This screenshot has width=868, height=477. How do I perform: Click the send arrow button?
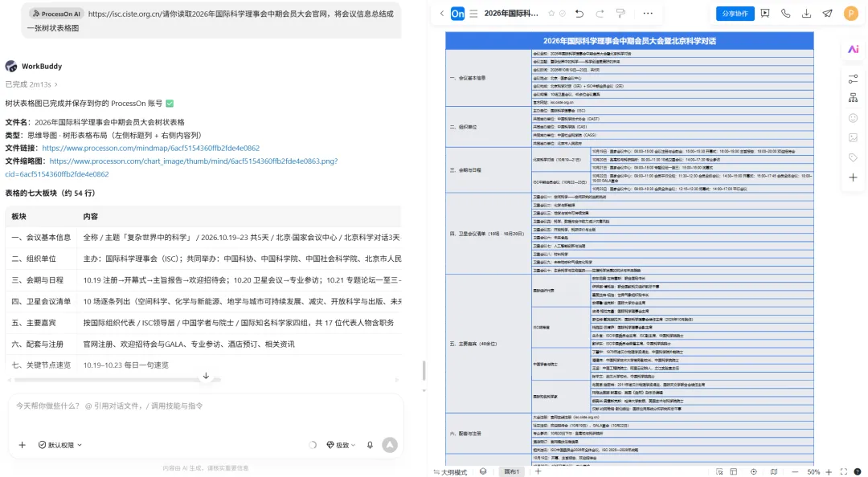pos(390,445)
